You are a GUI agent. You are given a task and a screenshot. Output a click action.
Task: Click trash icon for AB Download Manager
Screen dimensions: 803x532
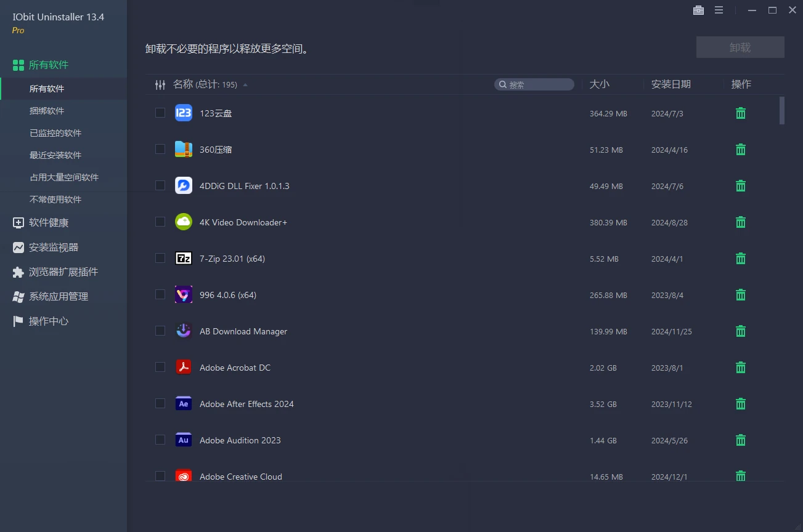coord(741,331)
